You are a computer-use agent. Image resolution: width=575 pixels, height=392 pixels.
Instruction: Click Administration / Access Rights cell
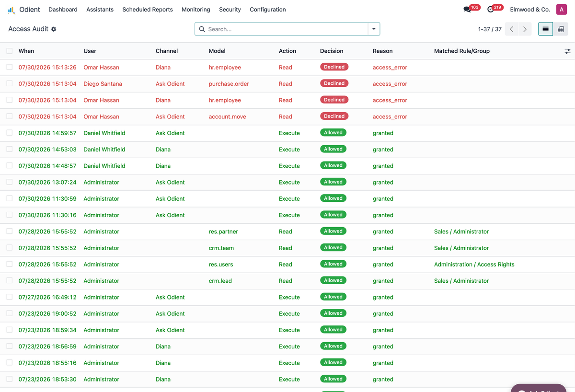[474, 265]
